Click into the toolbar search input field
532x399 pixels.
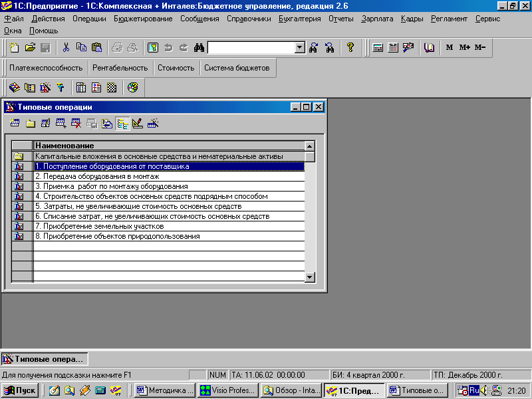pyautogui.click(x=251, y=47)
